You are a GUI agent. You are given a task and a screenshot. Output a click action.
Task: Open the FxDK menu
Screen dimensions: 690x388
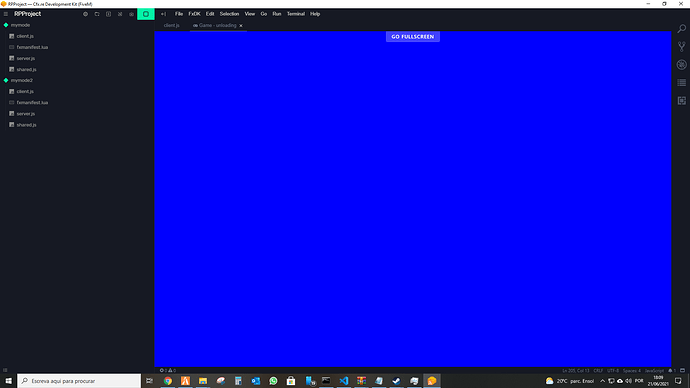pos(194,14)
